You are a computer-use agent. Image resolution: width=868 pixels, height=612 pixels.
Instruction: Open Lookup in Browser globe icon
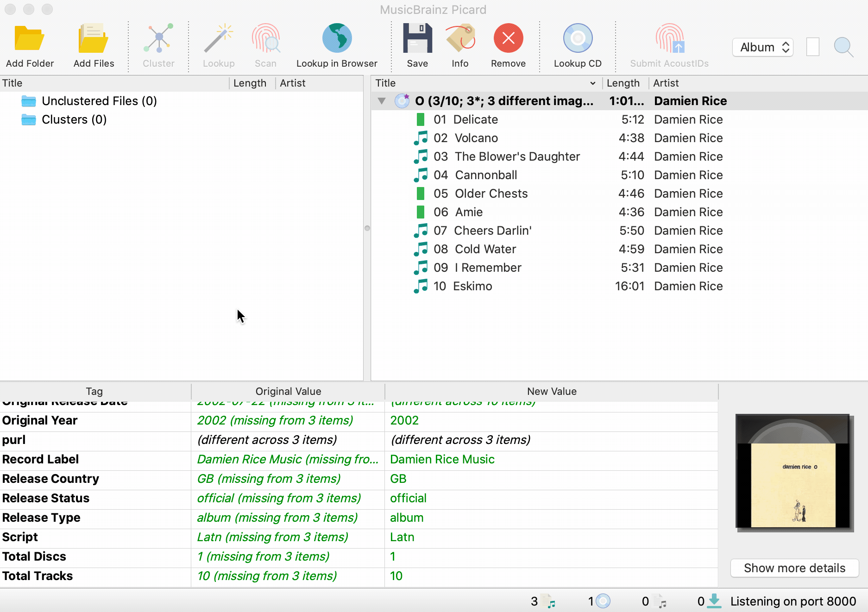point(337,39)
